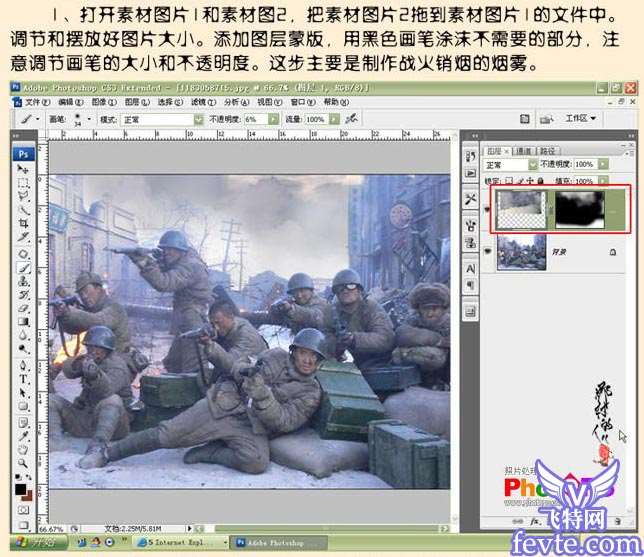Select the Shape tool
644x557 pixels.
coord(23,406)
